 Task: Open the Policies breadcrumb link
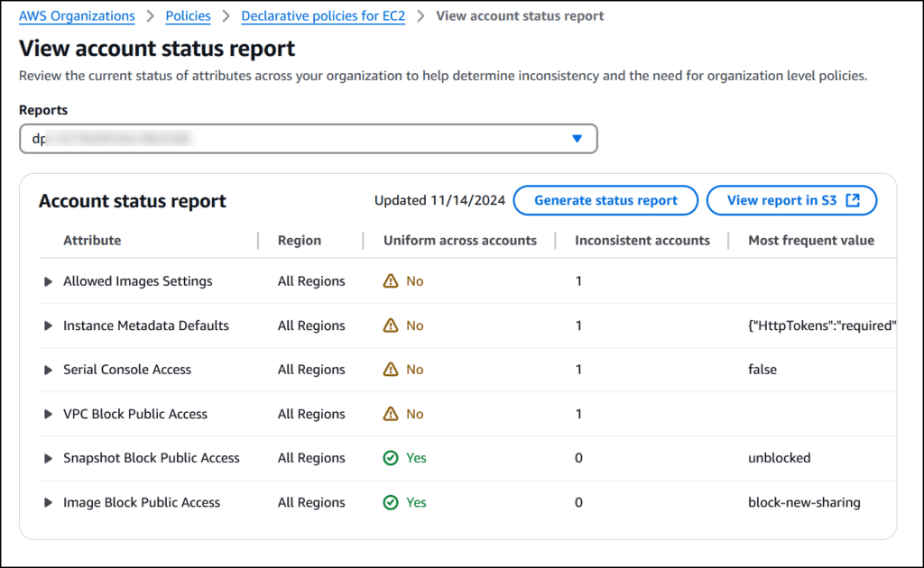(188, 15)
